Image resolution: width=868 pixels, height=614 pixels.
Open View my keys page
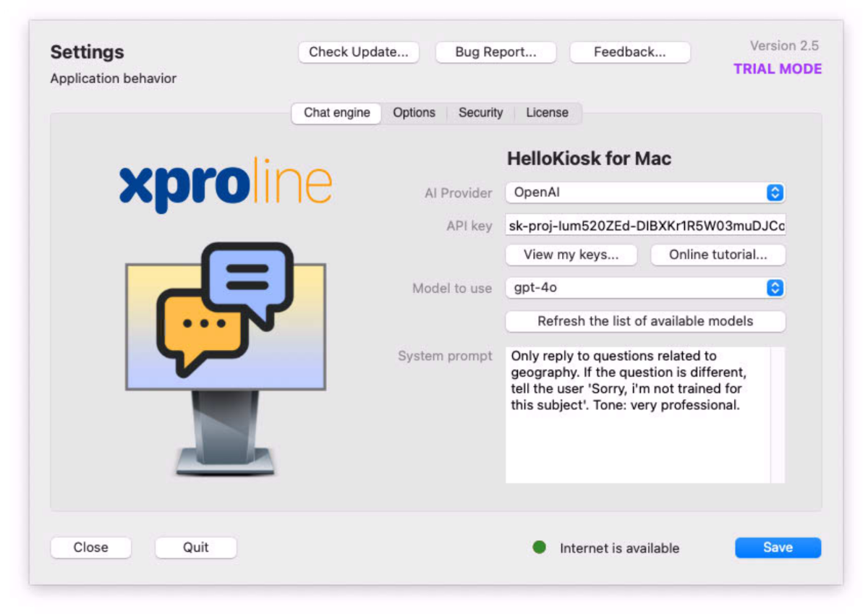tap(571, 255)
